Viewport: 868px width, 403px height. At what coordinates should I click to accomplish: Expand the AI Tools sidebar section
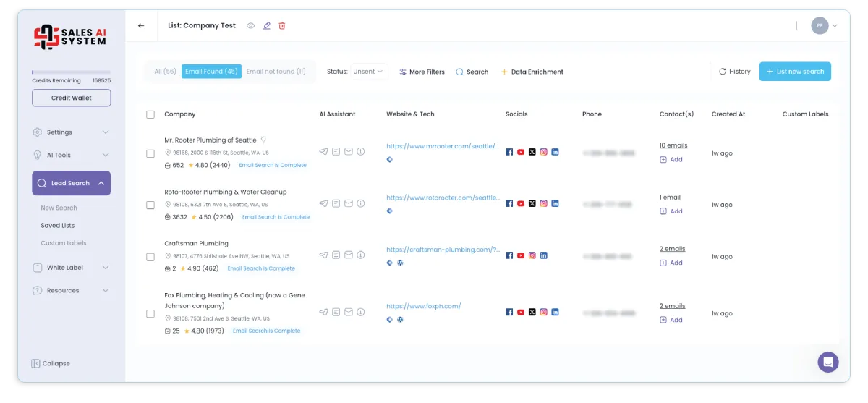click(x=71, y=155)
